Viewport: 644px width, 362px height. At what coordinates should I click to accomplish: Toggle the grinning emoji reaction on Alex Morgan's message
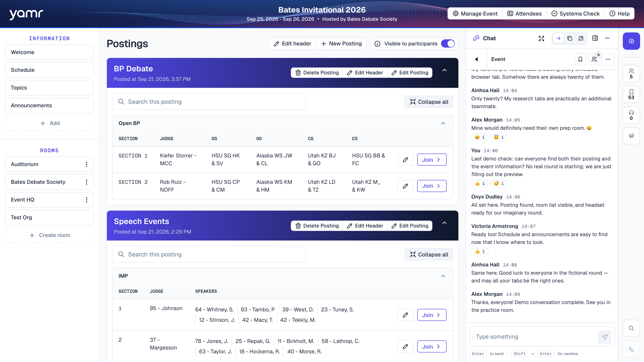[x=480, y=137]
